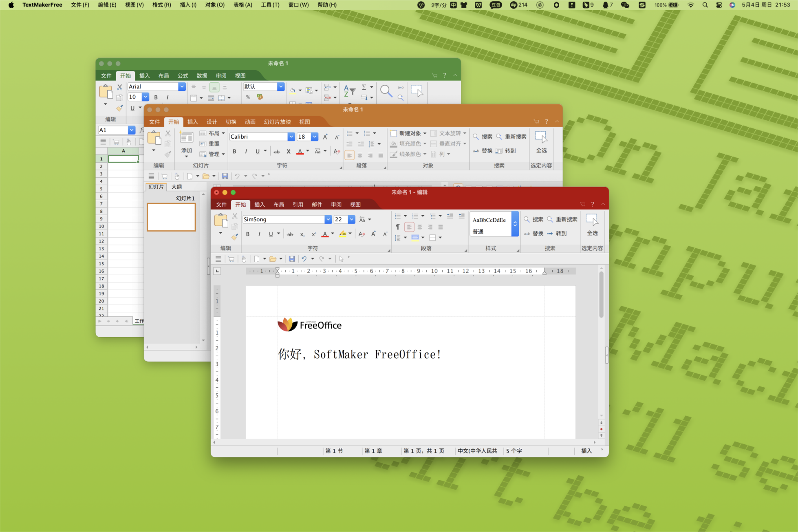The width and height of the screenshot is (798, 532).
Task: Open the SimSong font name dropdown
Action: coord(328,219)
